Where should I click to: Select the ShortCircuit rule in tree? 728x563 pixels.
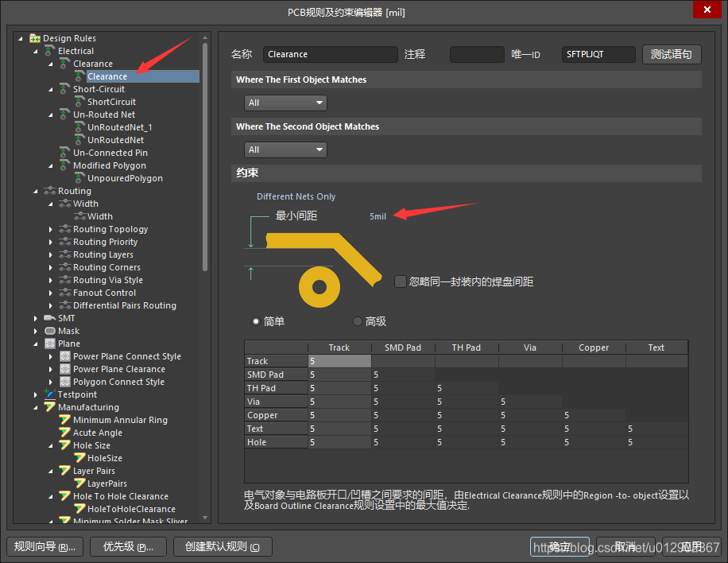click(111, 102)
